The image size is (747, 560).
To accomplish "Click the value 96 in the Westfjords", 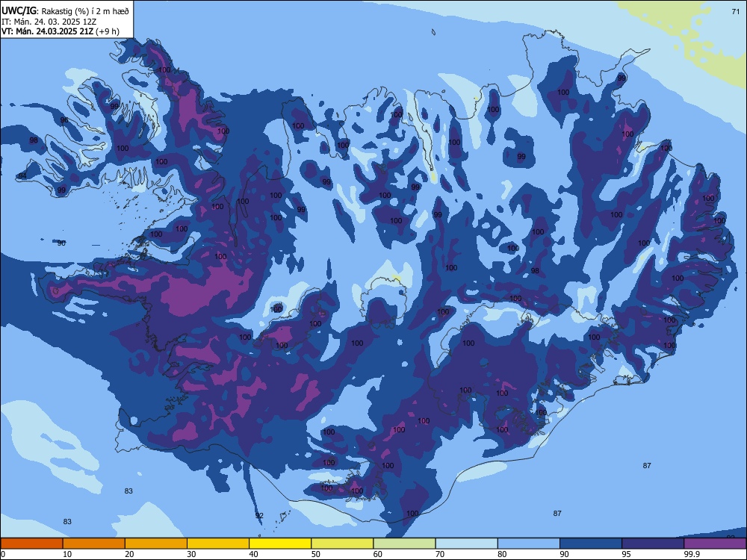I will coord(64,120).
